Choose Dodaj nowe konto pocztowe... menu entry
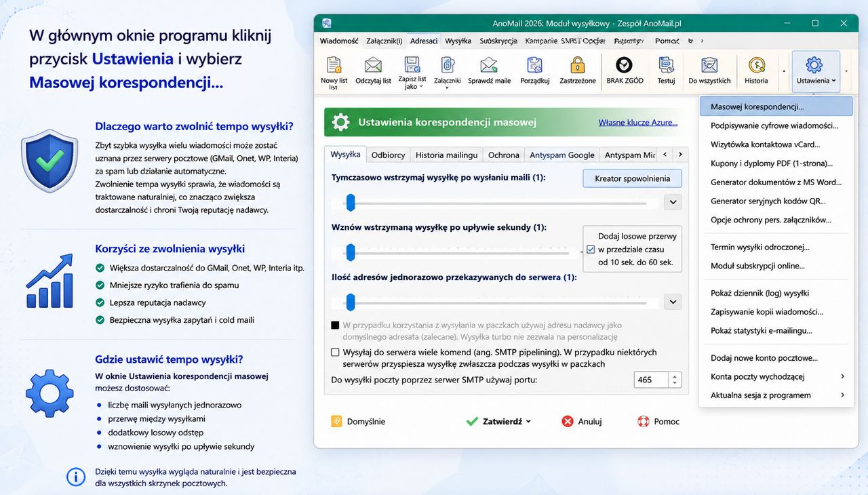The height and width of the screenshot is (495, 868). click(x=776, y=358)
